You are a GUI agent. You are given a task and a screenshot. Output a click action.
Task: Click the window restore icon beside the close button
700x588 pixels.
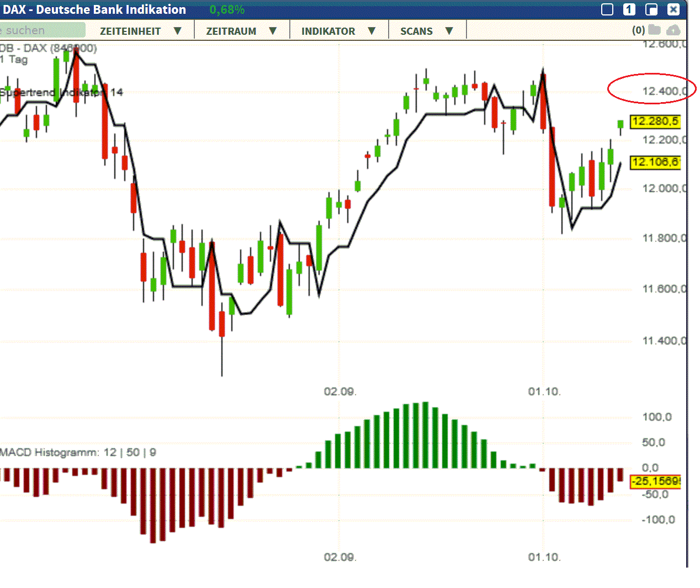[651, 9]
